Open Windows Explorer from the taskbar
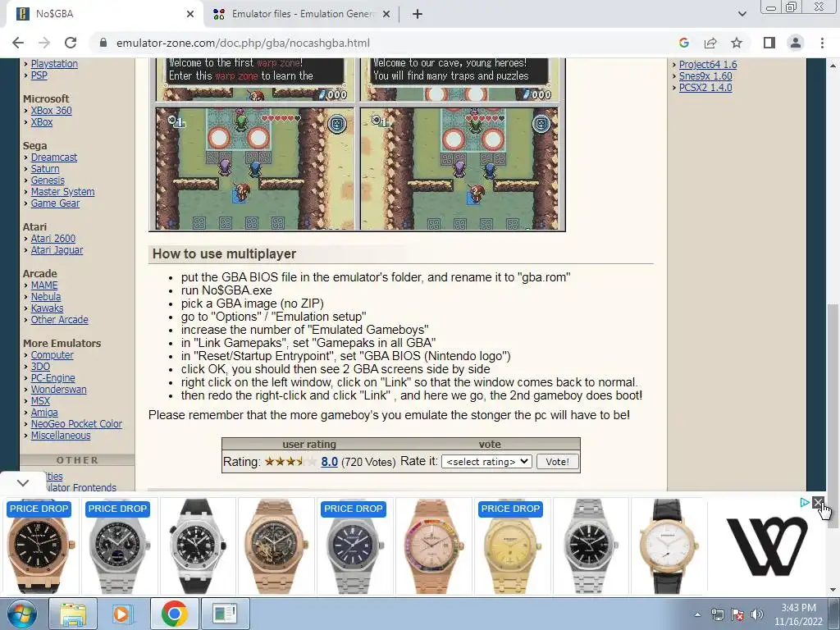The width and height of the screenshot is (840, 630). (72, 614)
